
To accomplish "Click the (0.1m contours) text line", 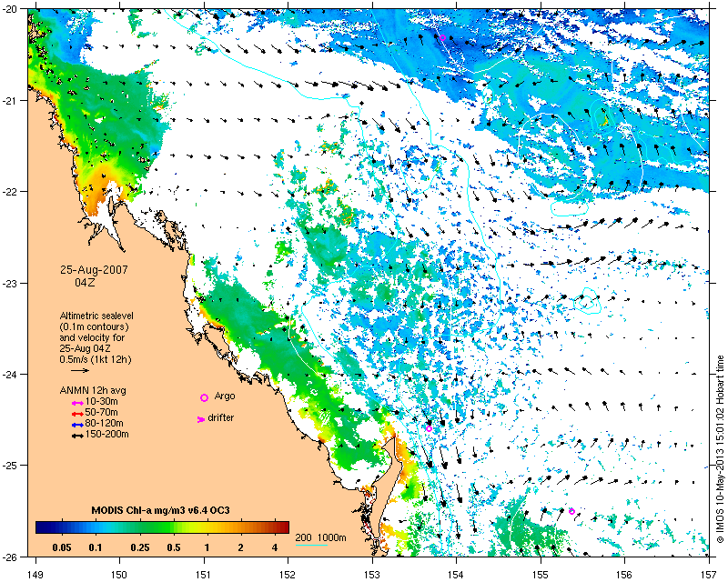I will coord(94,326).
